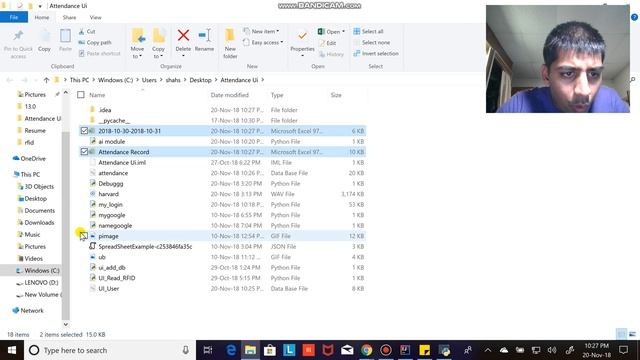This screenshot has width=640, height=360.
Task: Click Select none in the ribbon
Action: (371, 42)
